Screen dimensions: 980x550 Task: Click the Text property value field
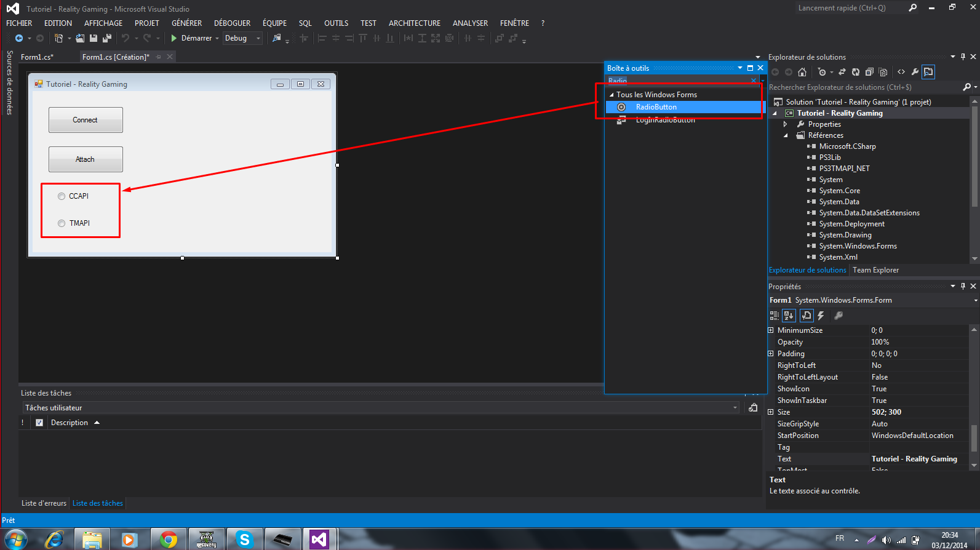[x=919, y=459]
